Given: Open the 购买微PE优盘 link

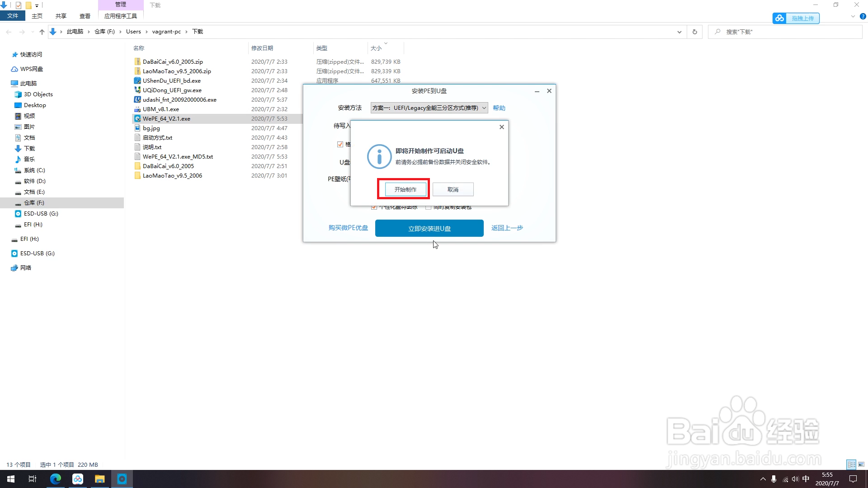Looking at the screenshot, I should coord(348,228).
